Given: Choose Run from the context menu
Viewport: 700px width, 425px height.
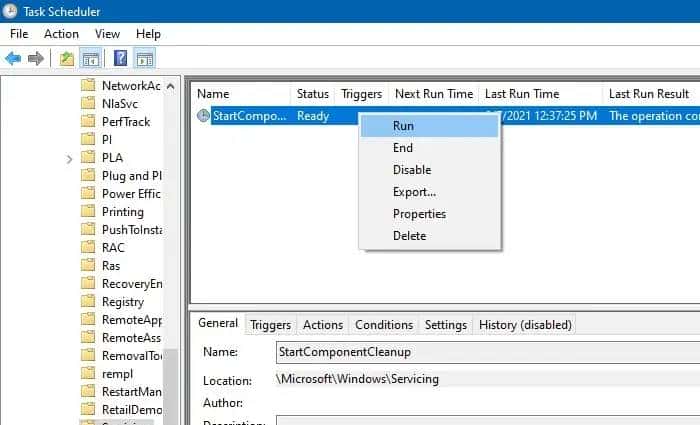Looking at the screenshot, I should tap(403, 126).
